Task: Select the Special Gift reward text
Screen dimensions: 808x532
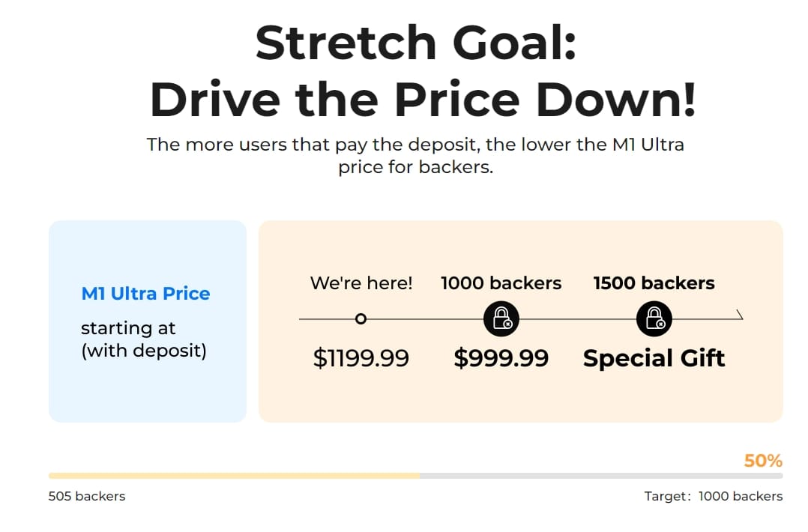Action: coord(654,358)
